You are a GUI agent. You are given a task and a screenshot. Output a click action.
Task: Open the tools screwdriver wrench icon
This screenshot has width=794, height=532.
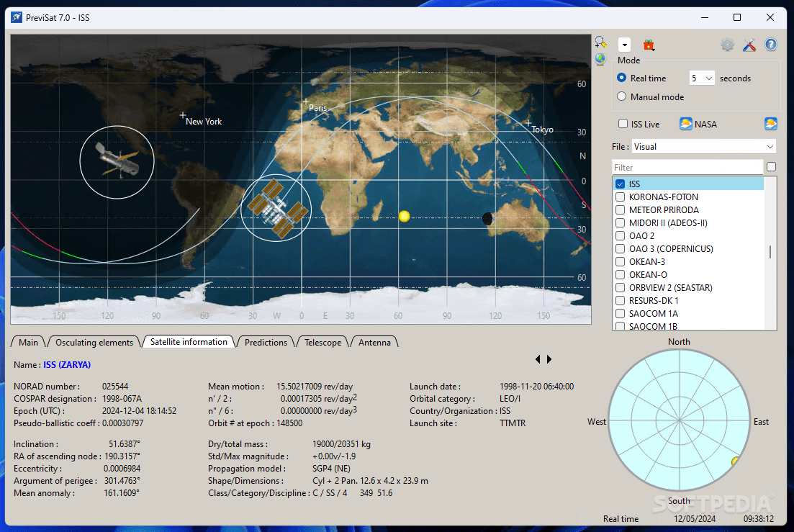[x=749, y=45]
